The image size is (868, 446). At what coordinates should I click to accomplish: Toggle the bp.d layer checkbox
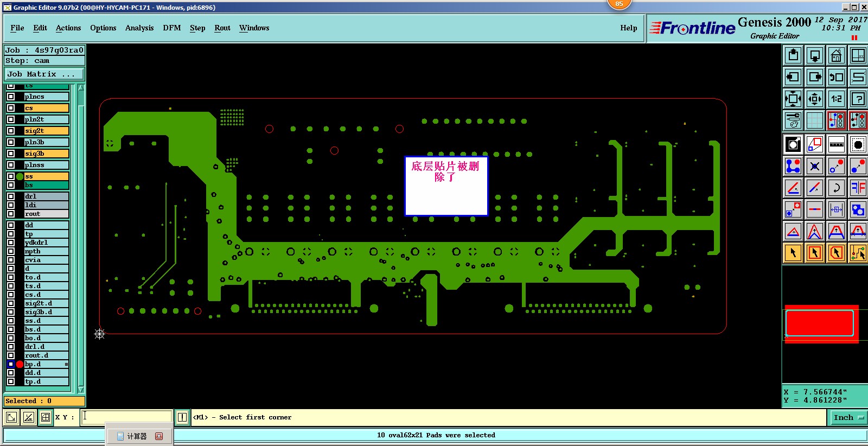point(11,364)
